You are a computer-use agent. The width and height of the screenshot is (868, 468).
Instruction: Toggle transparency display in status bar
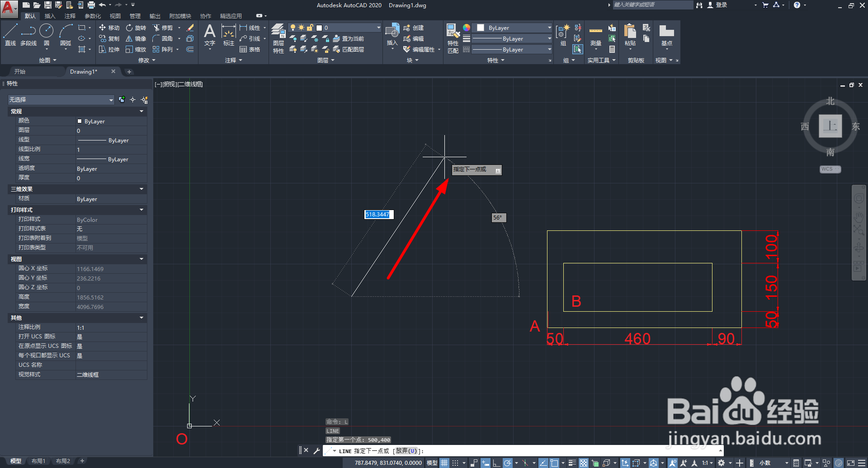pos(584,463)
